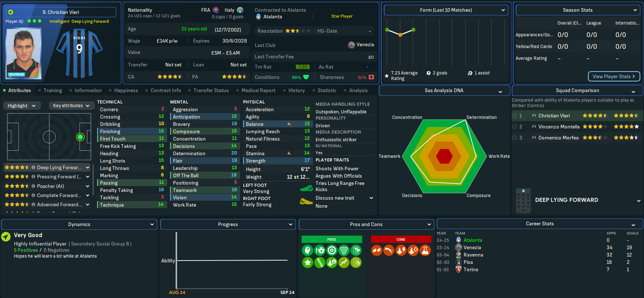This screenshot has height=298, width=644.
Task: Click the info icon beside Poacher (At)
Action: 33,186
